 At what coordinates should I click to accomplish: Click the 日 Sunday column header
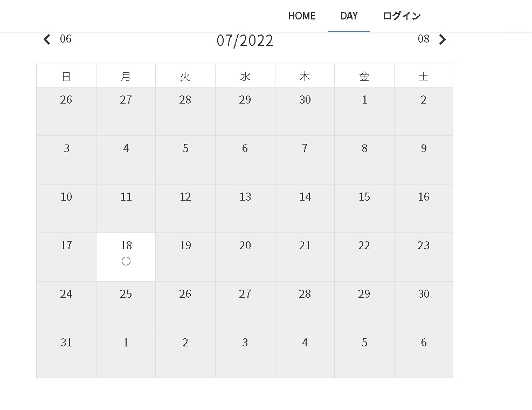(66, 76)
